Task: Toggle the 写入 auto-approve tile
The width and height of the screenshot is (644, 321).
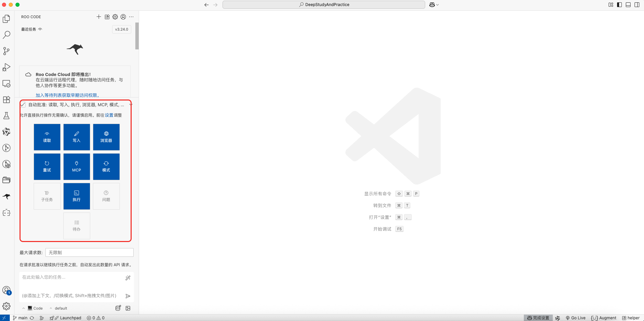Action: 77,137
